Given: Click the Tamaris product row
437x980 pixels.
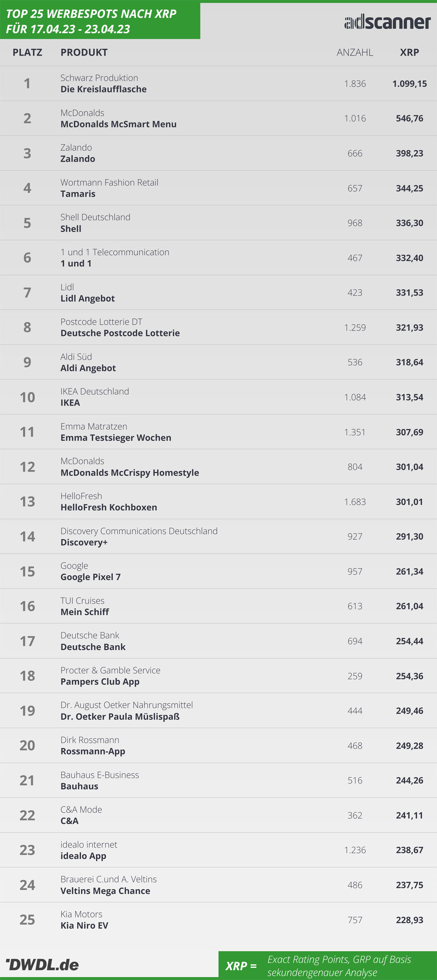Looking at the screenshot, I should [219, 188].
